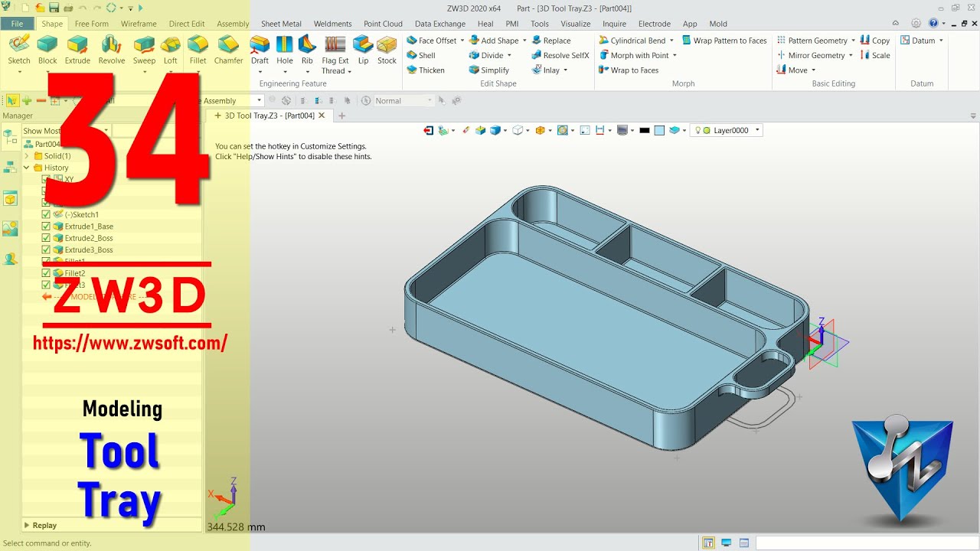Expand the Solid(1) tree node
980x551 pixels.
click(x=28, y=156)
